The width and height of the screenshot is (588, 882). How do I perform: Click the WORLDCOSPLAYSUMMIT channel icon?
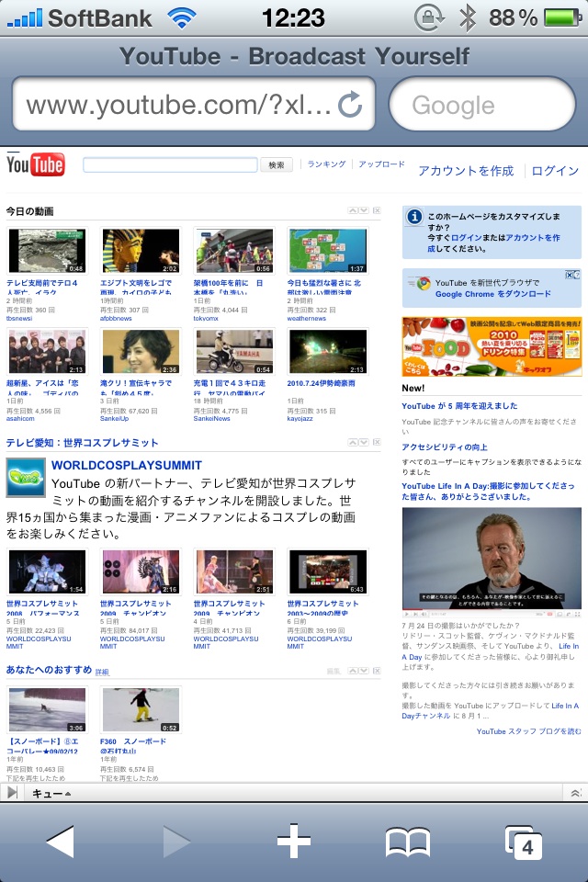click(x=26, y=477)
